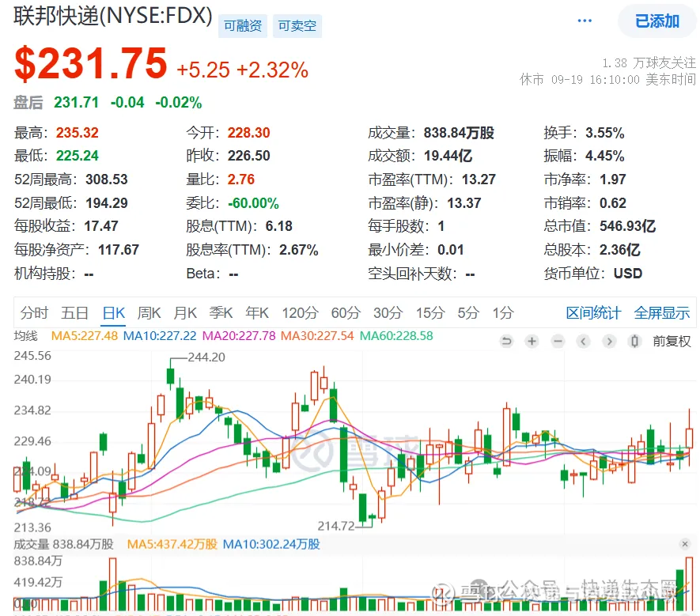Click the 总市值 value 546.93亿
The width and height of the screenshot is (700, 616).
tap(627, 226)
